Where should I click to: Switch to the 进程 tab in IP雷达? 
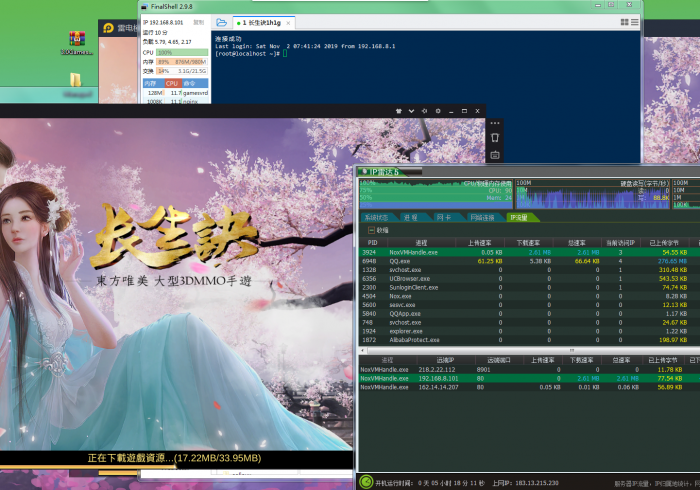pos(410,217)
